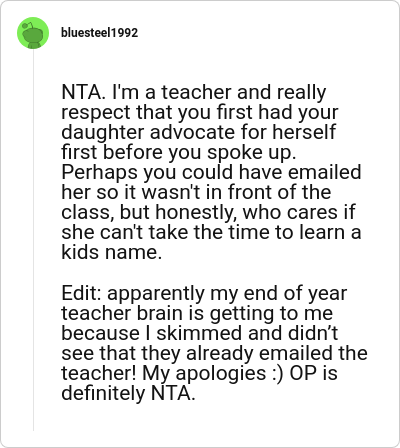Select the words 'kids name.'
The image size is (400, 448).
[x=112, y=252]
